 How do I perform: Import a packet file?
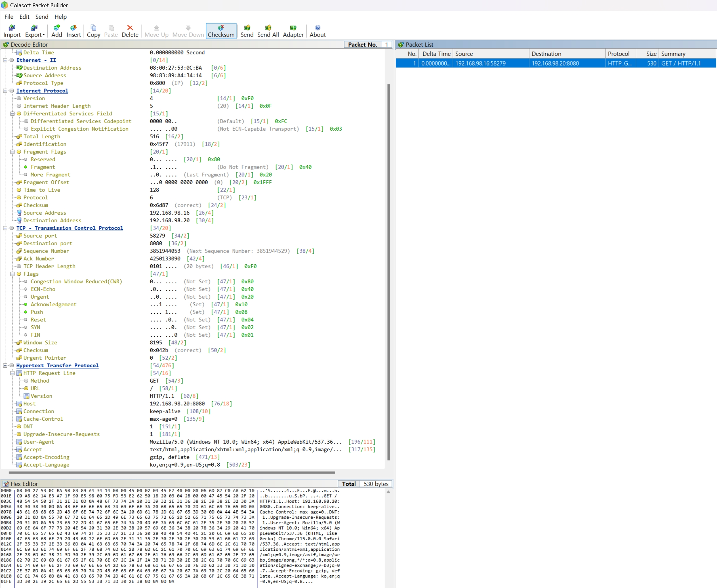12,31
